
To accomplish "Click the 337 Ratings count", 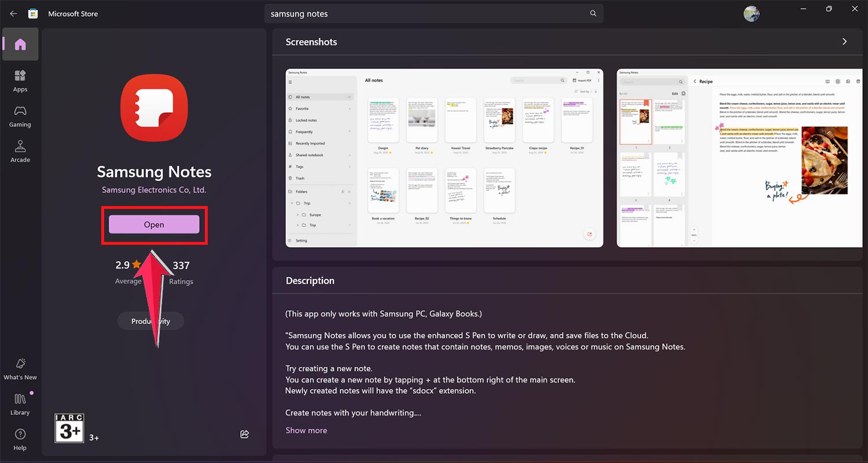I will pos(181,272).
